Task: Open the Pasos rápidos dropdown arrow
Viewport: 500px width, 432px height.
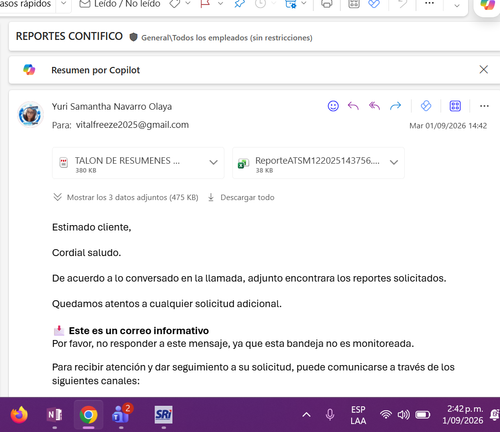Action: pos(63,4)
